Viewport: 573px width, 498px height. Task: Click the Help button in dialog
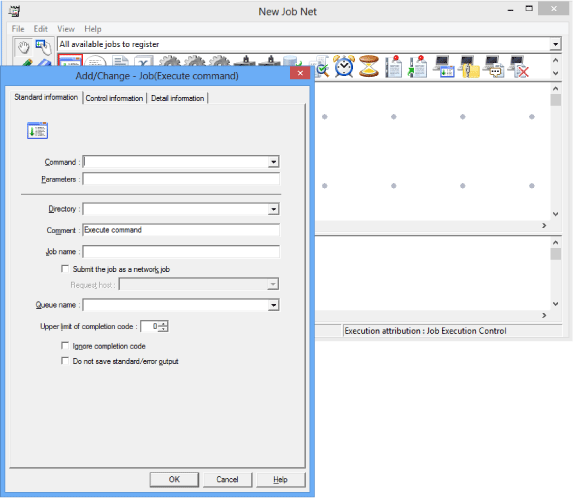280,479
